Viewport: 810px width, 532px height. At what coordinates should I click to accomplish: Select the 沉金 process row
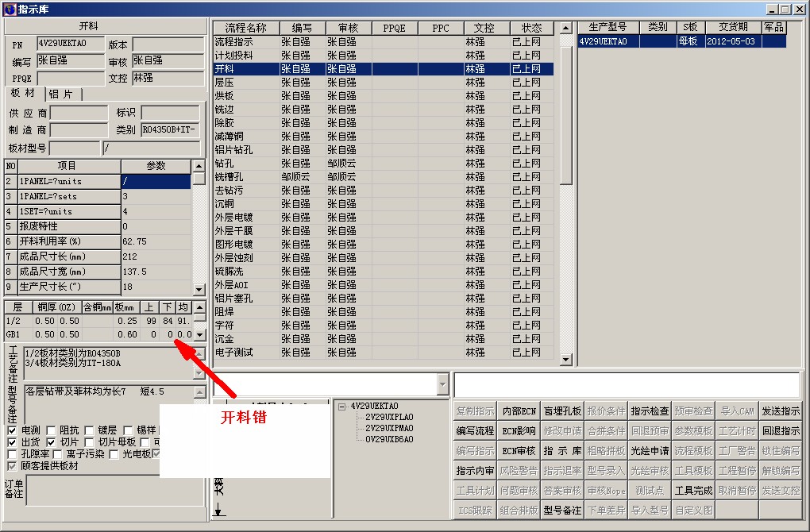point(384,339)
